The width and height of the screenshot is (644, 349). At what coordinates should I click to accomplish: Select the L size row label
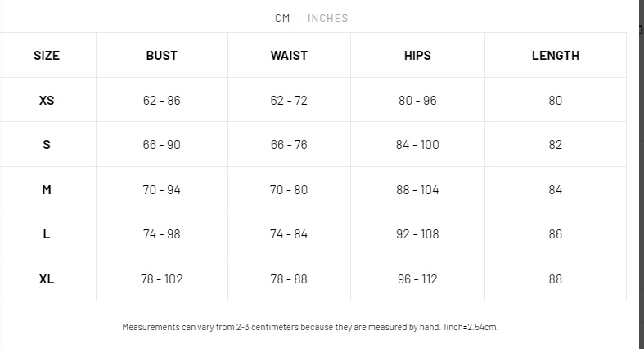tap(47, 234)
